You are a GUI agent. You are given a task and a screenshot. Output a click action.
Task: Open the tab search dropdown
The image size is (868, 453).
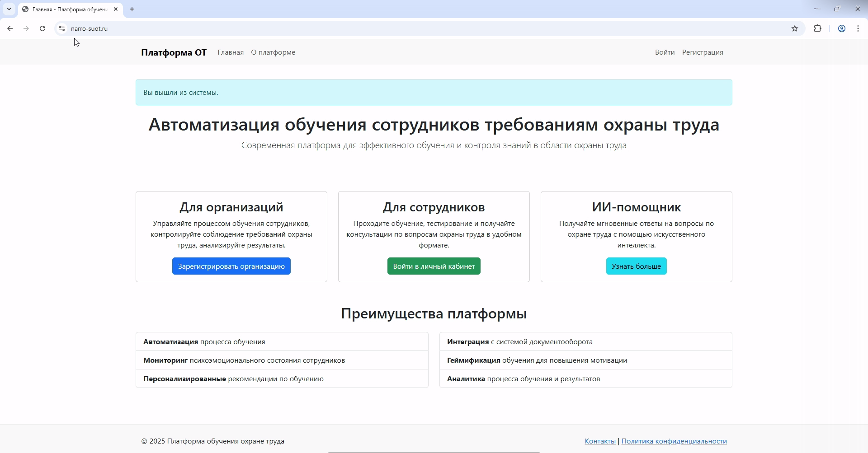tap(9, 9)
